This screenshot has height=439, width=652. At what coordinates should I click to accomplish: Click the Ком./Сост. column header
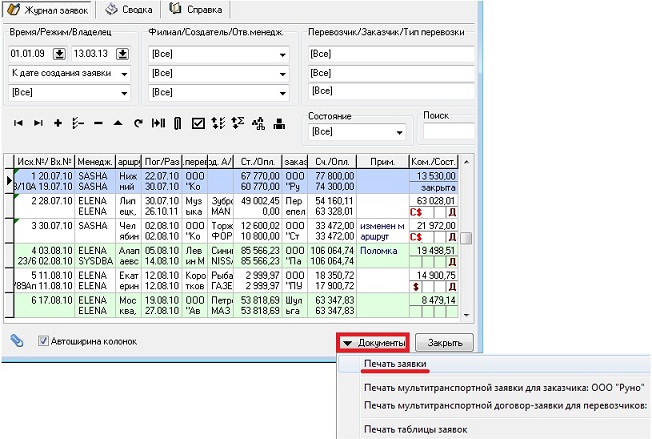pyautogui.click(x=433, y=161)
